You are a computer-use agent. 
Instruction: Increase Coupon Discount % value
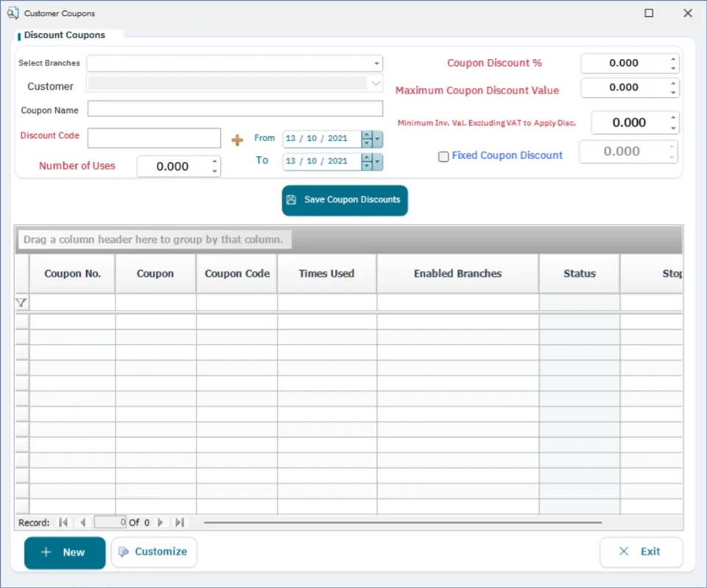pyautogui.click(x=673, y=59)
